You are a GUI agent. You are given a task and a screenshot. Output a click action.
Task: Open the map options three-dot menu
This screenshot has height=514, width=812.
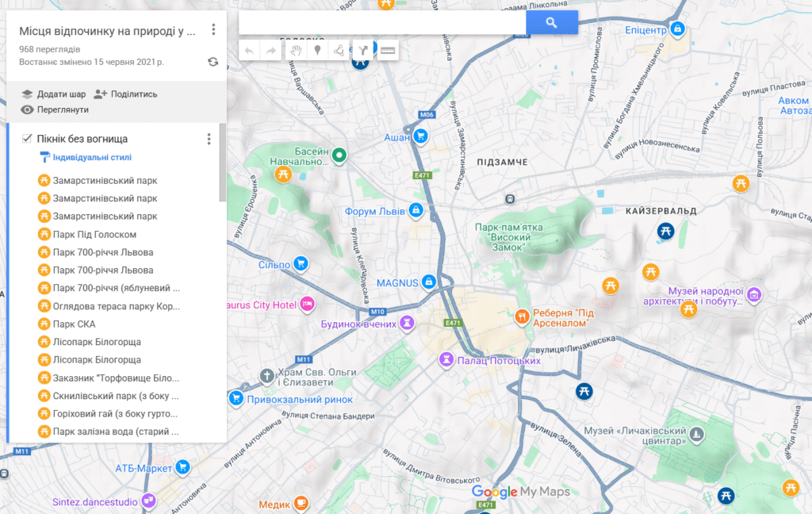point(213,29)
